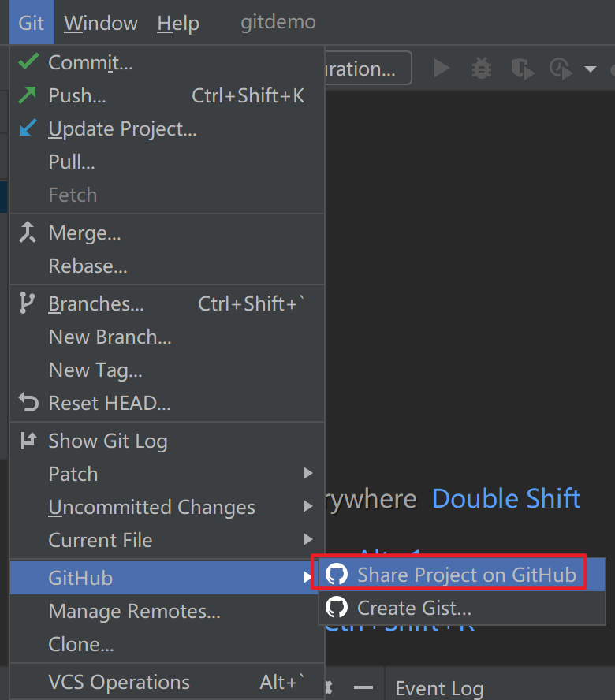
Task: Select the GitHub menu entry
Action: 164,578
